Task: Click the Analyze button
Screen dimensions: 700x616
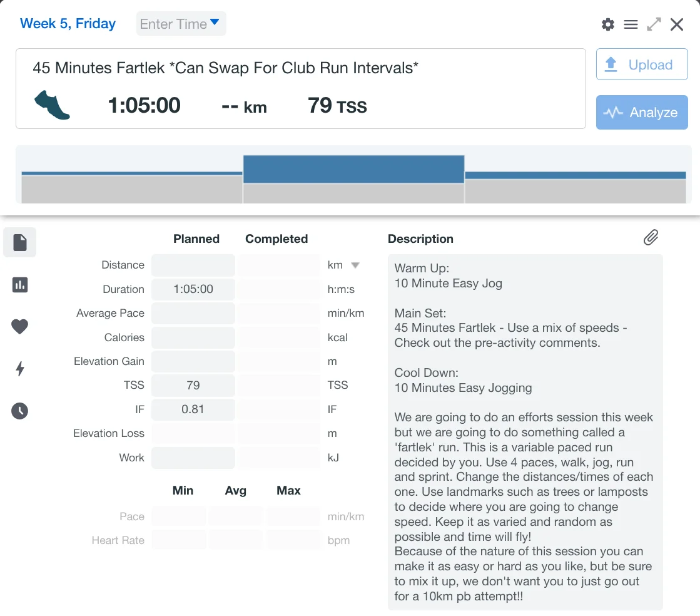Action: pyautogui.click(x=642, y=113)
